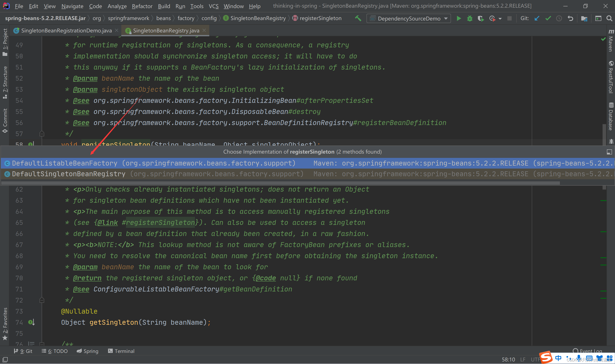The width and height of the screenshot is (615, 364).
Task: Run with coverage shield icon
Action: (x=480, y=18)
